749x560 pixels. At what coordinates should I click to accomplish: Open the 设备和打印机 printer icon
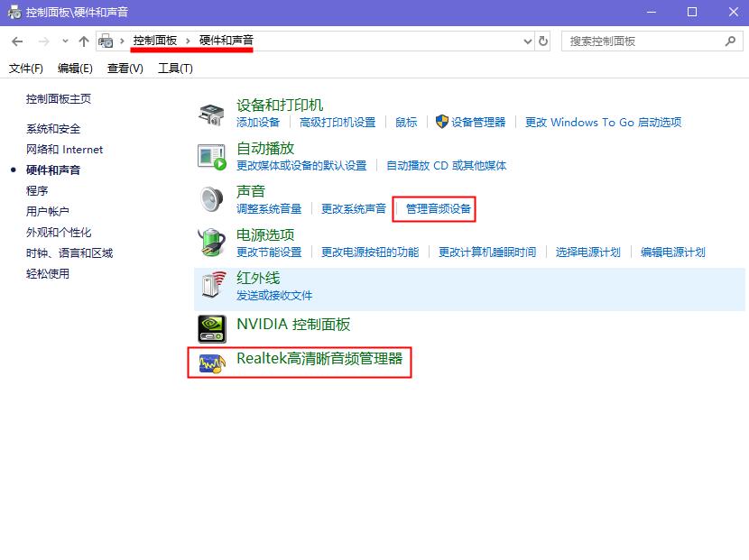(x=210, y=114)
